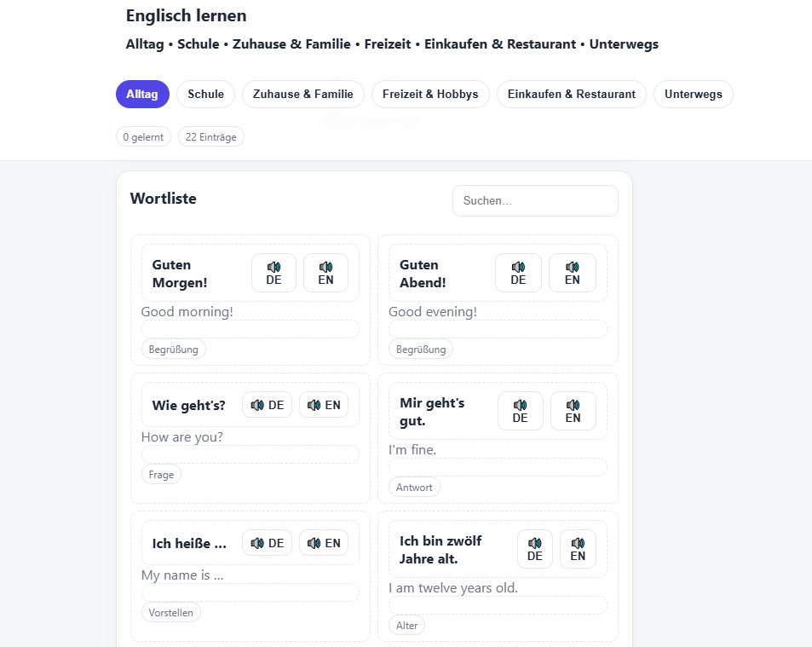This screenshot has height=647, width=812.
Task: Click the Suchen search field
Action: [535, 201]
